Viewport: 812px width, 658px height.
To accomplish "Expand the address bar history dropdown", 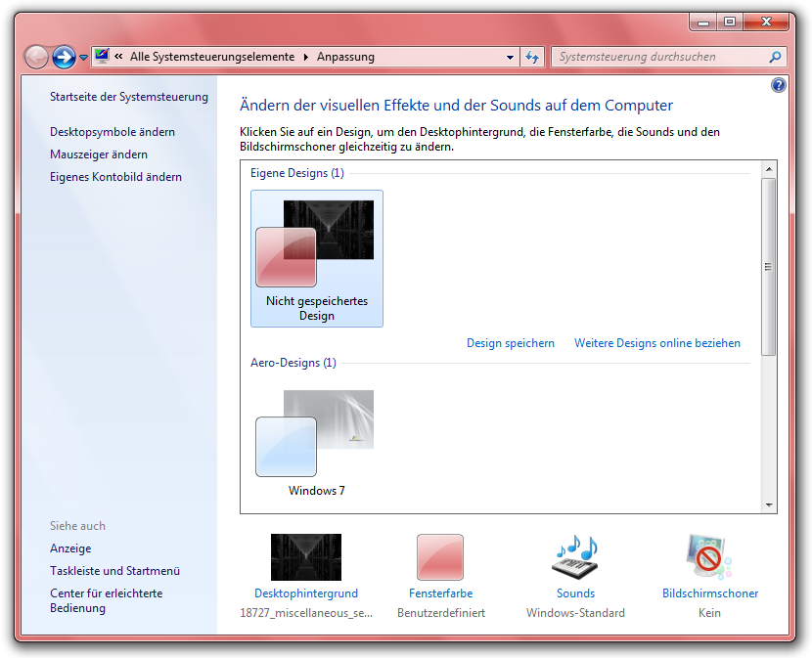I will pos(511,58).
